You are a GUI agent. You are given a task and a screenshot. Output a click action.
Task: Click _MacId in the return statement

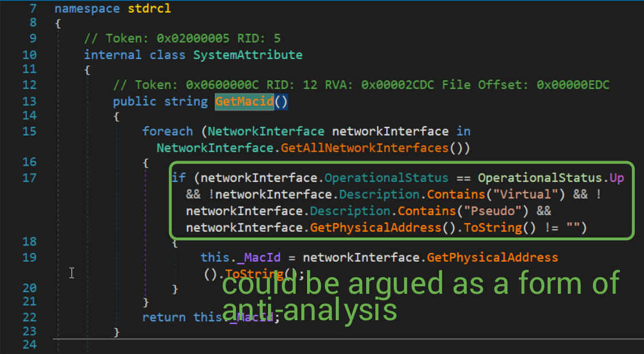click(x=251, y=317)
